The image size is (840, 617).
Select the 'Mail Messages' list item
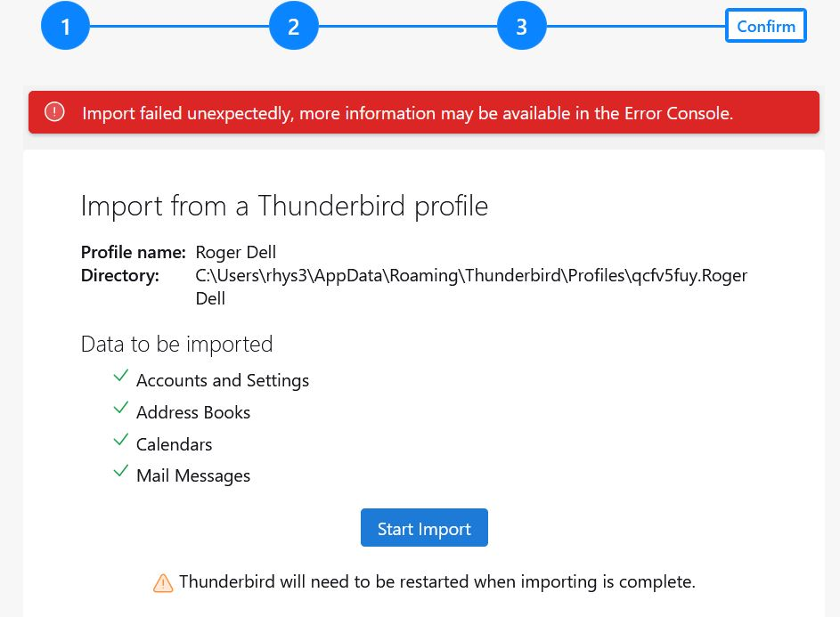(193, 475)
